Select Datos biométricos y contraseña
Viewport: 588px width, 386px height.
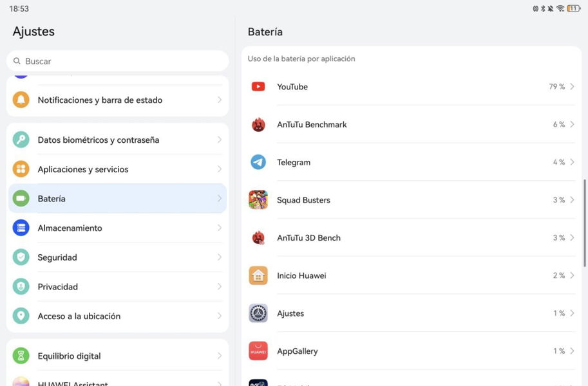98,140
